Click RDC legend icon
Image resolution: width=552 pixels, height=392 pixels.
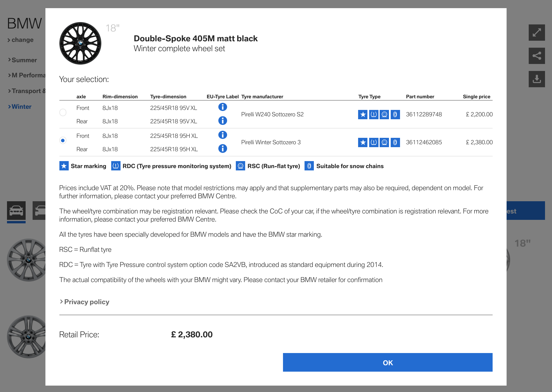[116, 166]
